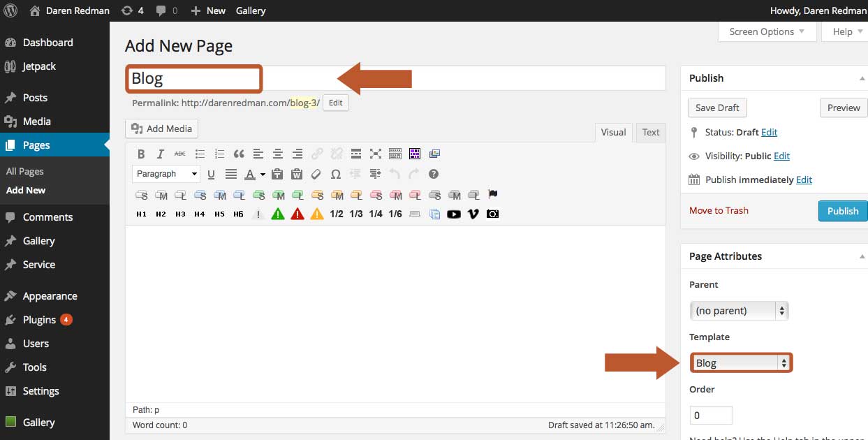The image size is (868, 440).
Task: Increase paragraph indent
Action: (375, 174)
